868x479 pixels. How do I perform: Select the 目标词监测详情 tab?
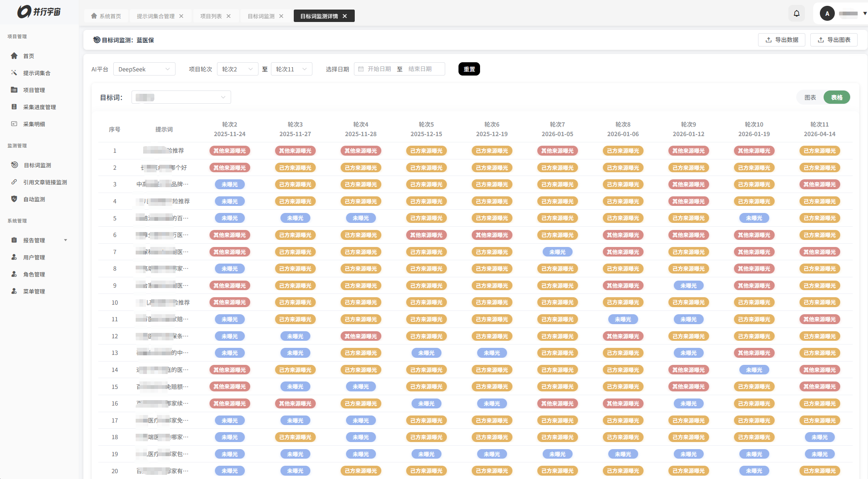click(x=319, y=16)
